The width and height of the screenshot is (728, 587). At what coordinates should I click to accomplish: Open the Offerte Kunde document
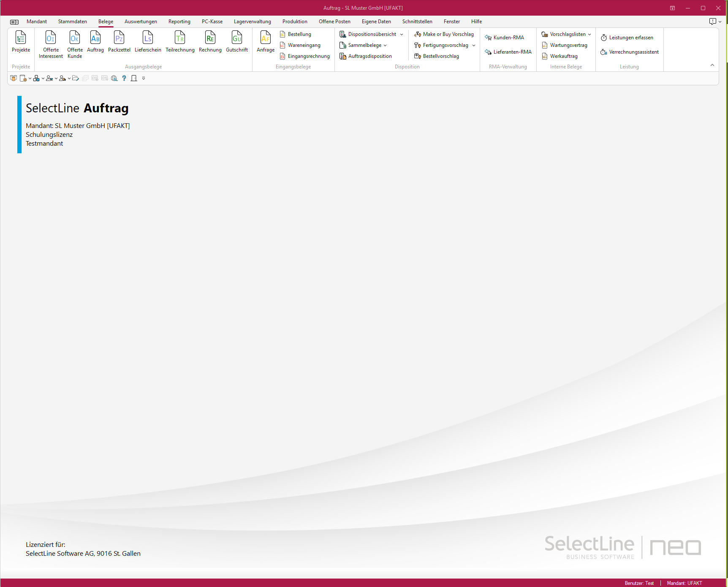tap(75, 45)
